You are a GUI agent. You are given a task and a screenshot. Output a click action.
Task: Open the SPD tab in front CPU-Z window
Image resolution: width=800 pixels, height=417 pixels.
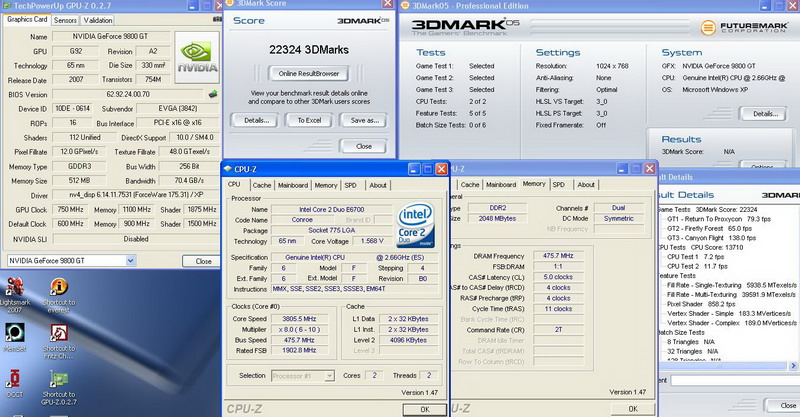pos(350,185)
